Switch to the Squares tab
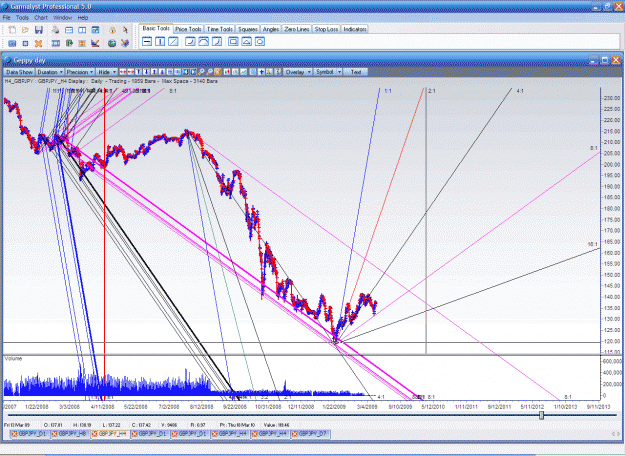Image resolution: width=625 pixels, height=456 pixels. [x=248, y=29]
